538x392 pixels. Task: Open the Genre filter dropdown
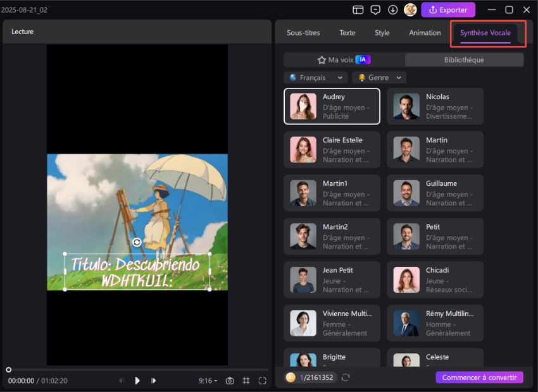tap(378, 77)
